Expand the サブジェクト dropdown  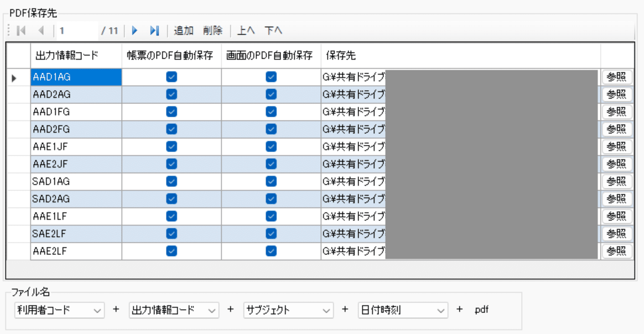[288, 310]
